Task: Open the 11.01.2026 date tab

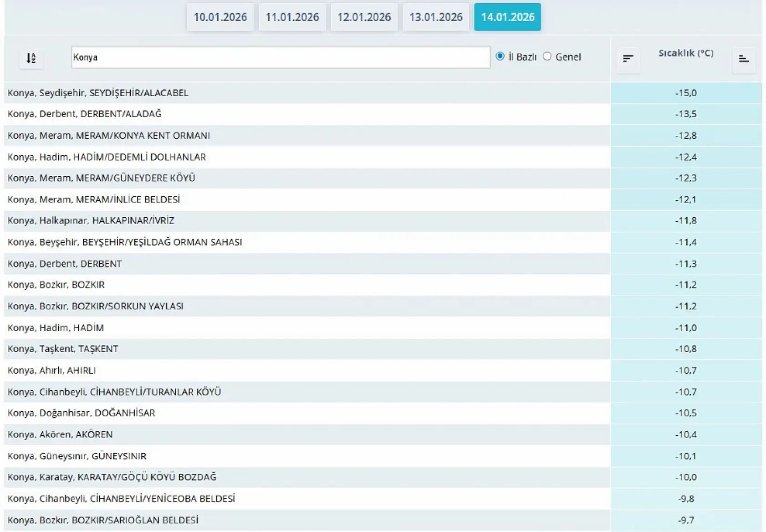Action: pos(292,17)
